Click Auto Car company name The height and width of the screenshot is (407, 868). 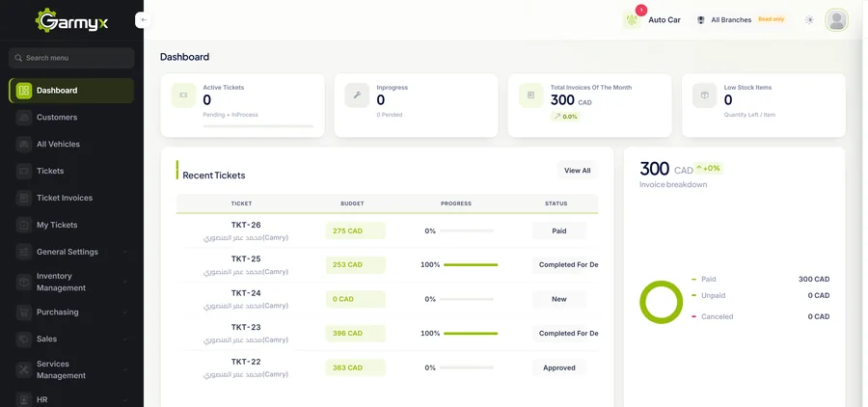click(665, 20)
